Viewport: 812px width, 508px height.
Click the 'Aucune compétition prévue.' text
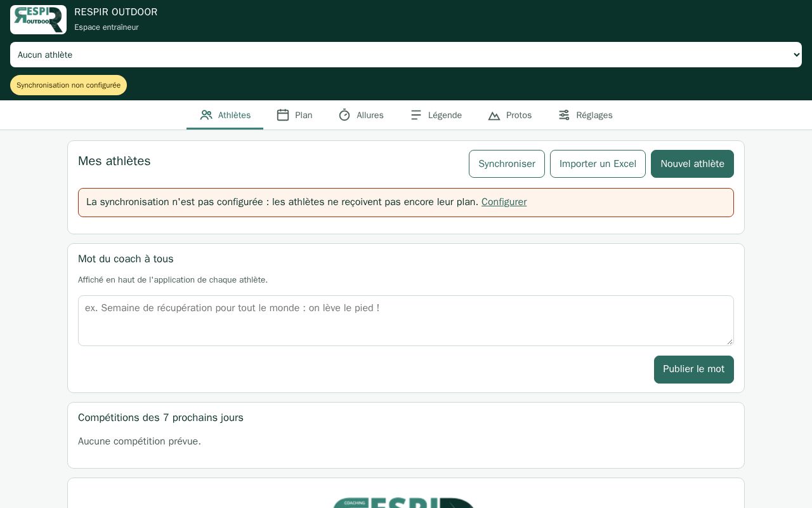click(140, 441)
